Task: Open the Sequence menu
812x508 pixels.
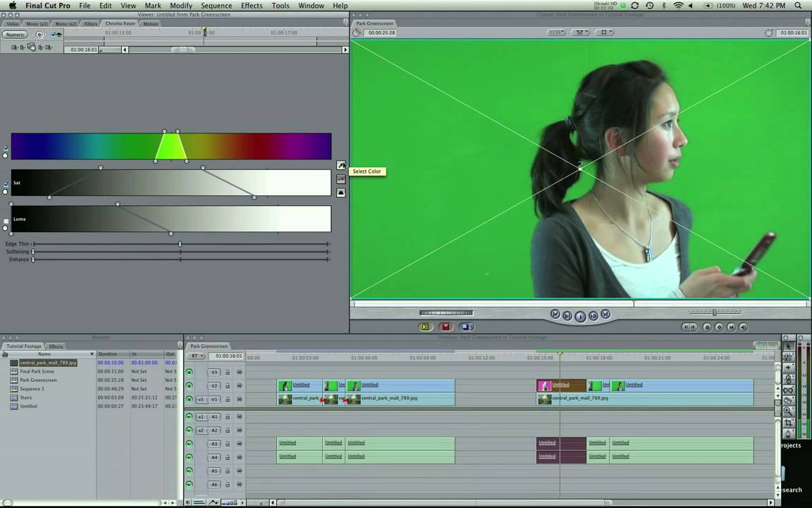Action: (x=216, y=6)
